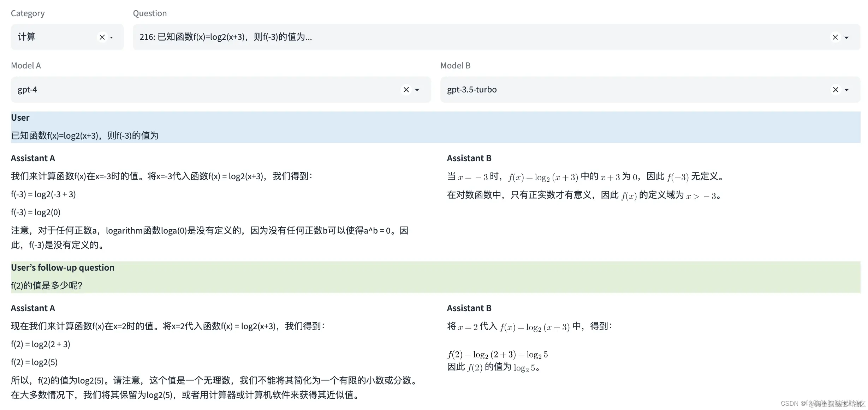This screenshot has height=410, width=868.
Task: Click the blue User message bubble
Action: point(212,127)
